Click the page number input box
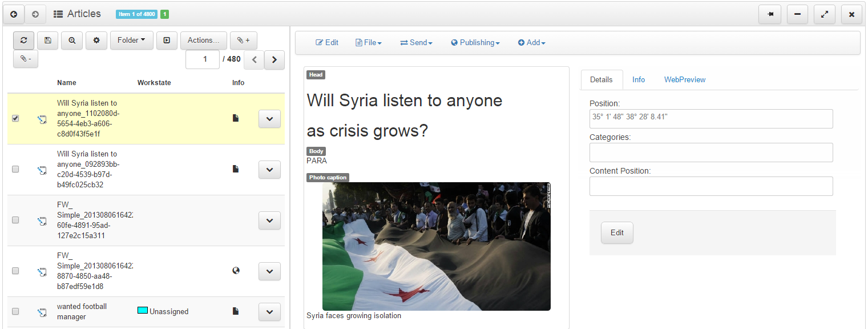This screenshot has height=329, width=868. point(203,59)
